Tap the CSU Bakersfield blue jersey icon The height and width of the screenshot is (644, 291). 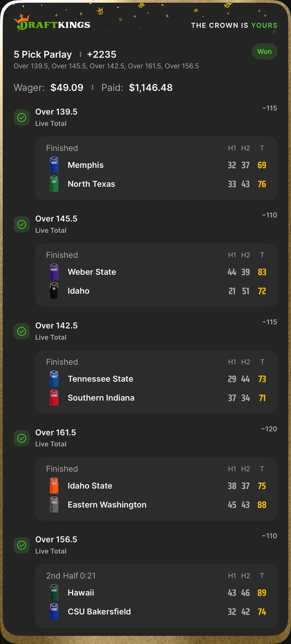pyautogui.click(x=54, y=612)
